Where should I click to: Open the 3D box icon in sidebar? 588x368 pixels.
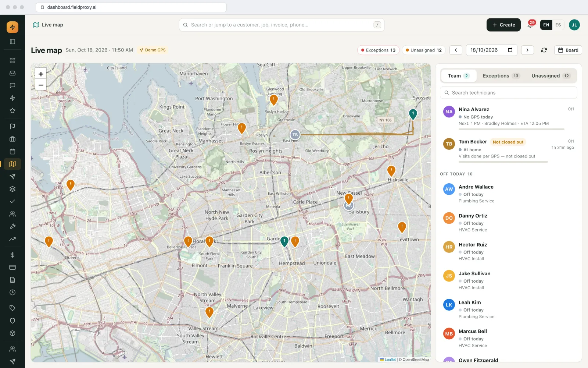pyautogui.click(x=12, y=333)
